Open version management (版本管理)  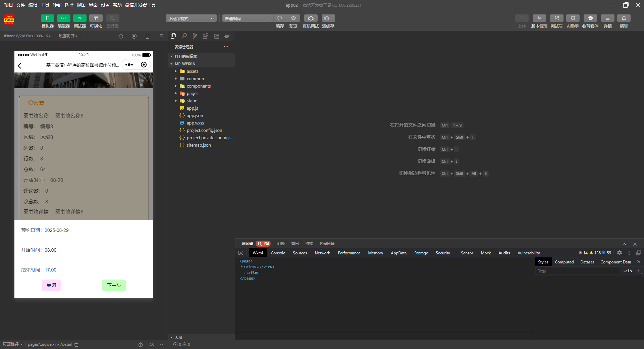[539, 18]
